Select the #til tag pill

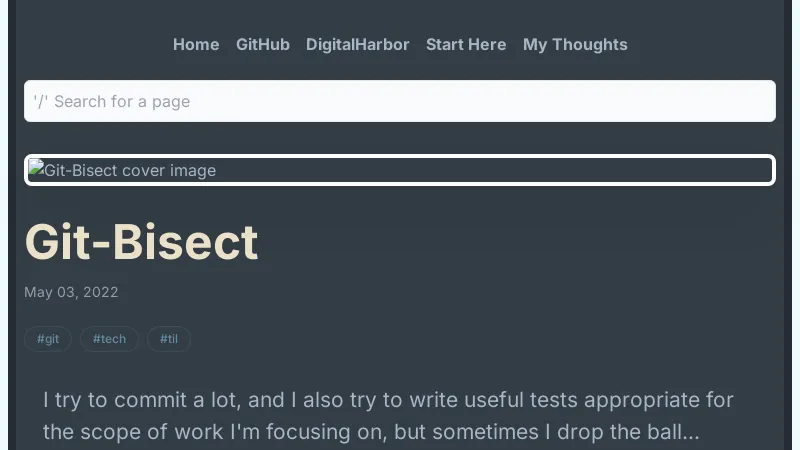click(x=169, y=339)
